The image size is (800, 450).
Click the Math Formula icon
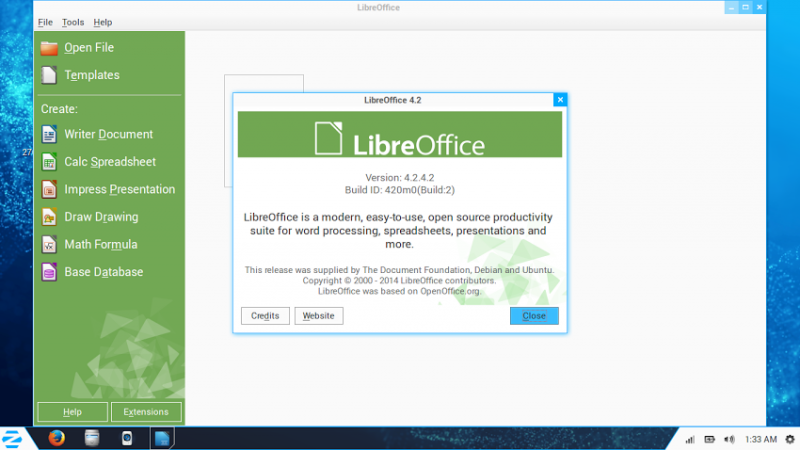[x=49, y=244]
